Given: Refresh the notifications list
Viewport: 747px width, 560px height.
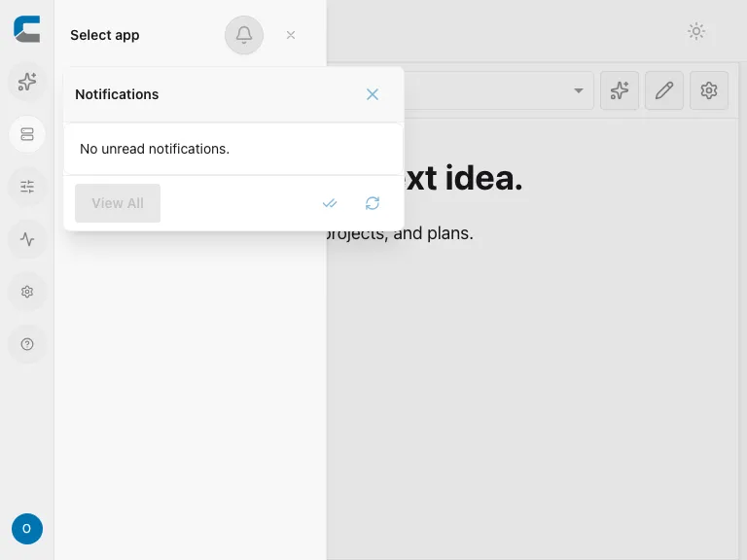Looking at the screenshot, I should (x=373, y=203).
